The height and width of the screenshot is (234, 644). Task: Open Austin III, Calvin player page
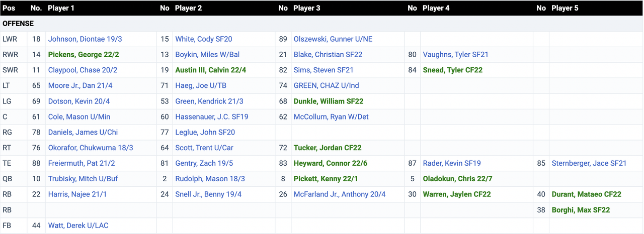point(211,70)
